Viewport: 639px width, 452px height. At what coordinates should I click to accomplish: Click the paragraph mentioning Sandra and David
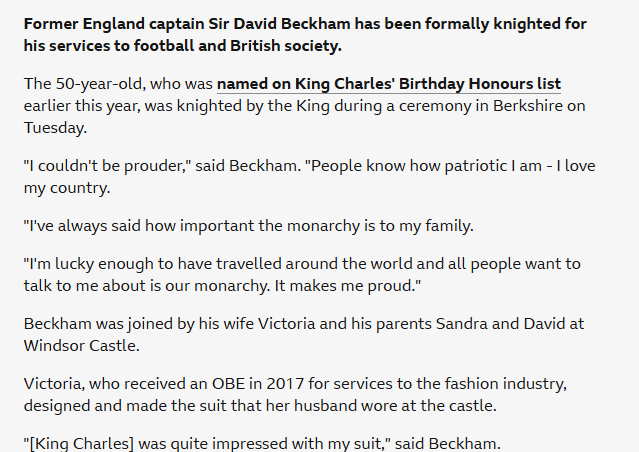[x=300, y=333]
